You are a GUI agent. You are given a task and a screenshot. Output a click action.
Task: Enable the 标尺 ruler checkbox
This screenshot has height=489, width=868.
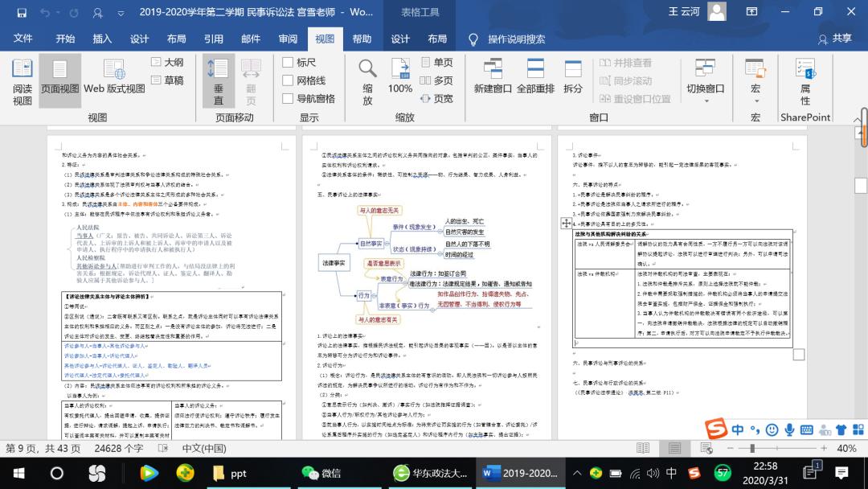coord(288,62)
